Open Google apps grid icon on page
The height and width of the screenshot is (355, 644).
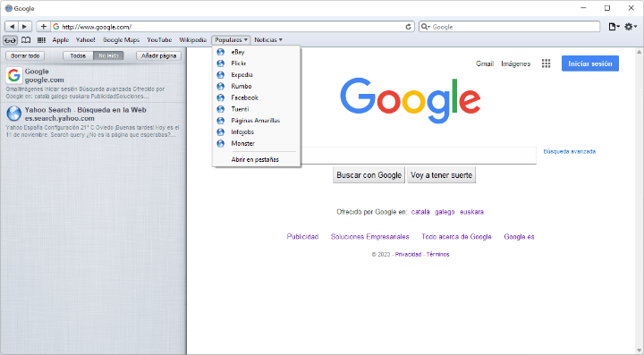[546, 63]
